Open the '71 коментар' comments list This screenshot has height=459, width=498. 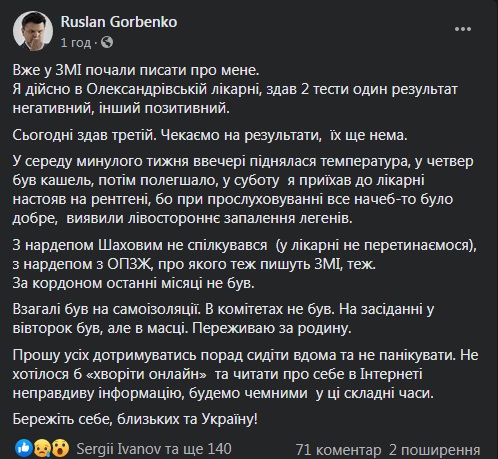(338, 450)
